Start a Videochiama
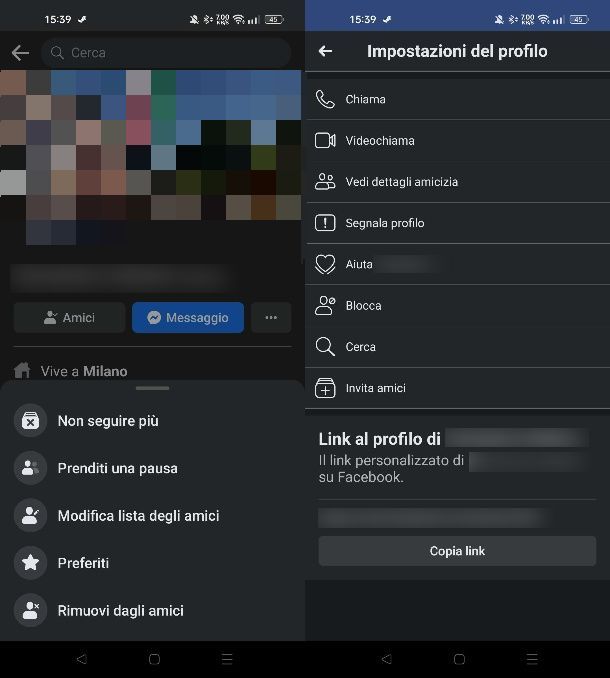Viewport: 610px width, 678px height. [457, 141]
